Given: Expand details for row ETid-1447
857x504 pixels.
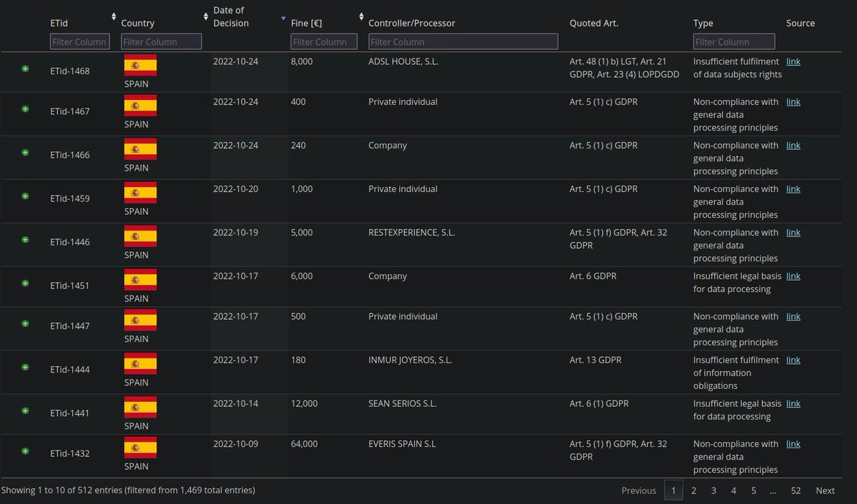Looking at the screenshot, I should [x=25, y=323].
